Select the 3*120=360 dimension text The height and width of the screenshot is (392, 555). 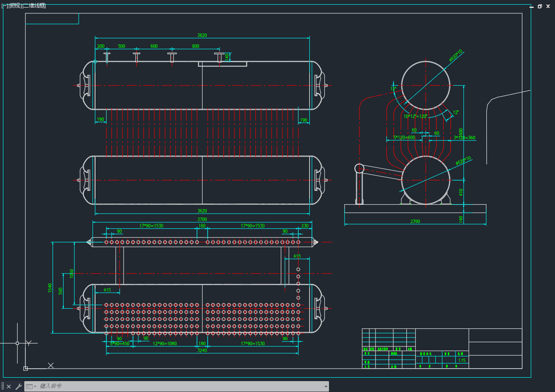[x=465, y=138]
